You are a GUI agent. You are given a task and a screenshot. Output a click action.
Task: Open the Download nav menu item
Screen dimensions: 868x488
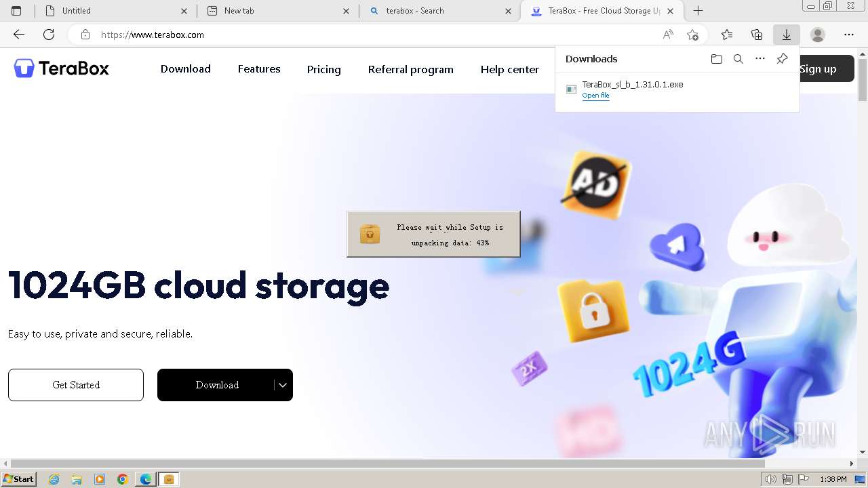pos(186,69)
